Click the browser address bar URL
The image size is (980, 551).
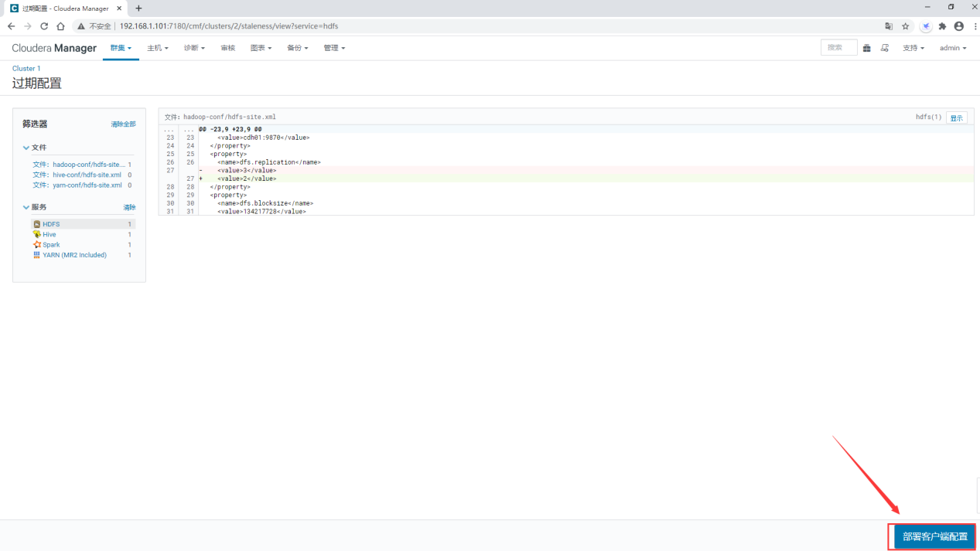(x=229, y=26)
